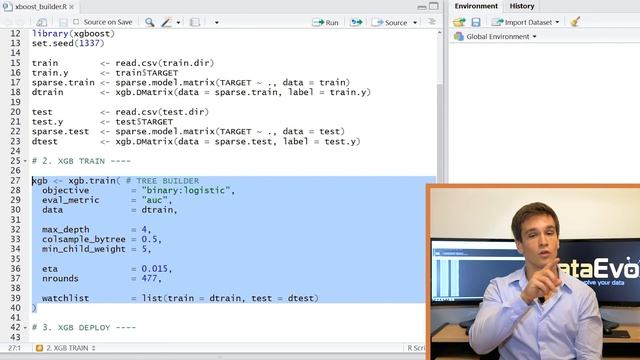Open the code tools dropdown arrow

(x=178, y=22)
